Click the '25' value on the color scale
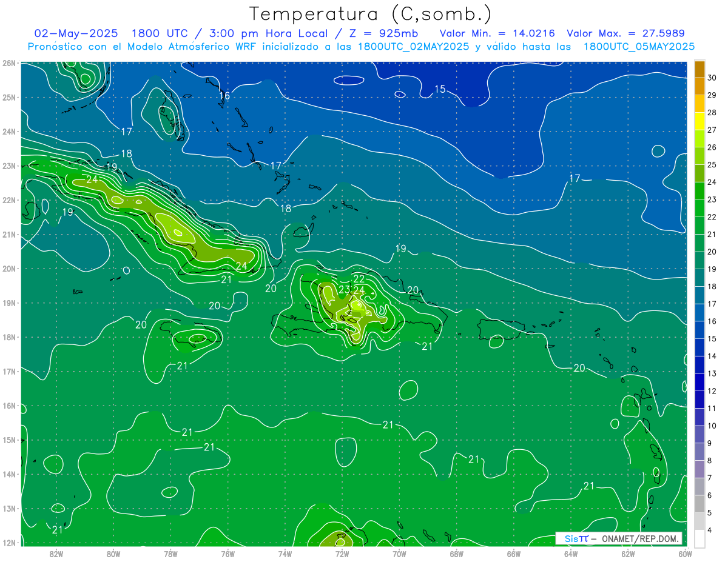This screenshot has width=728, height=562. pyautogui.click(x=712, y=164)
